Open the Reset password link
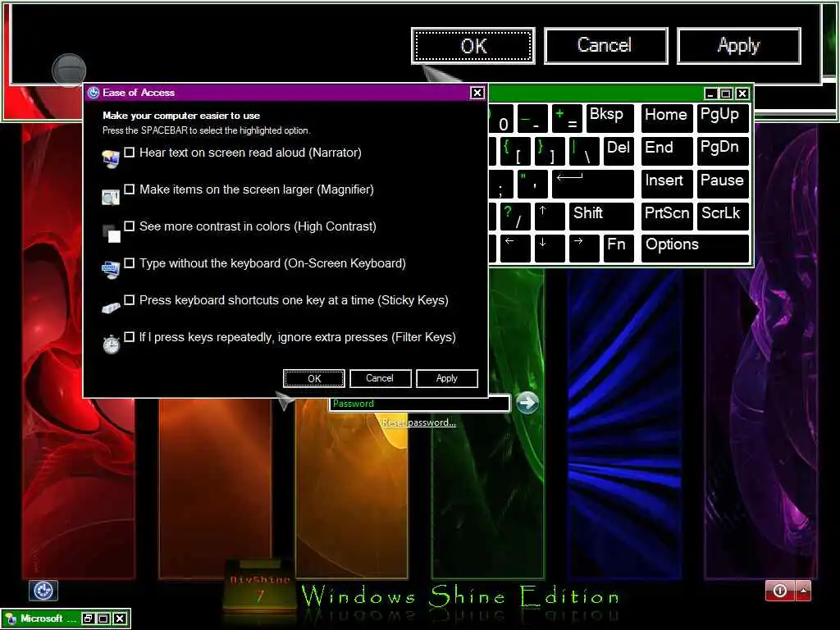This screenshot has width=840, height=630. [x=418, y=422]
